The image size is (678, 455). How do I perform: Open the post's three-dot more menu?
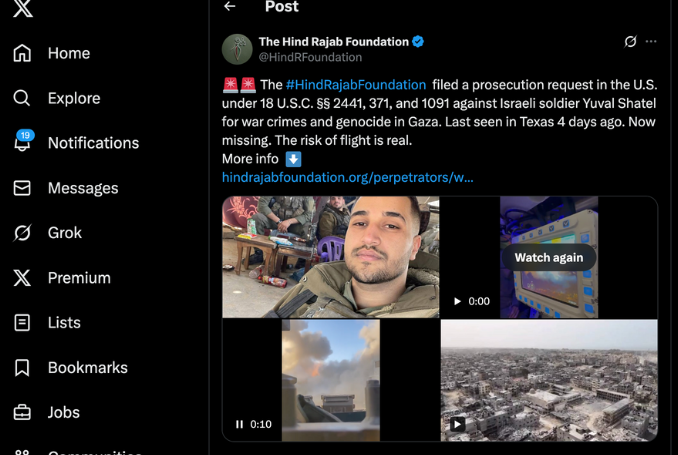pyautogui.click(x=651, y=42)
